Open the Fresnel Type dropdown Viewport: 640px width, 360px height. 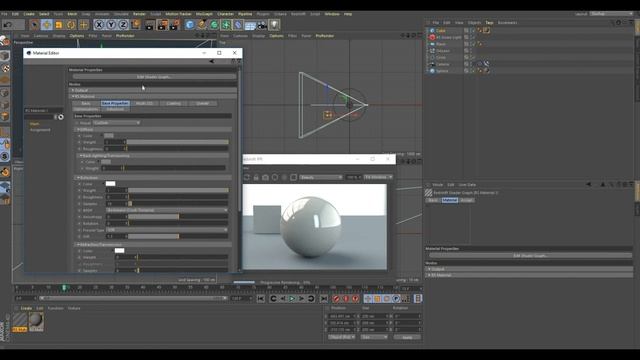coord(167,230)
